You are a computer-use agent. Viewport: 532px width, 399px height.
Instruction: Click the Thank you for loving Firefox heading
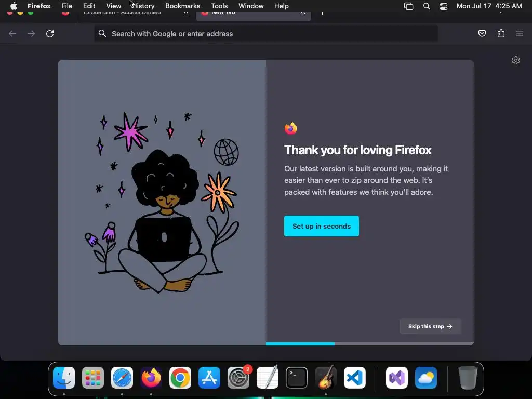(358, 150)
